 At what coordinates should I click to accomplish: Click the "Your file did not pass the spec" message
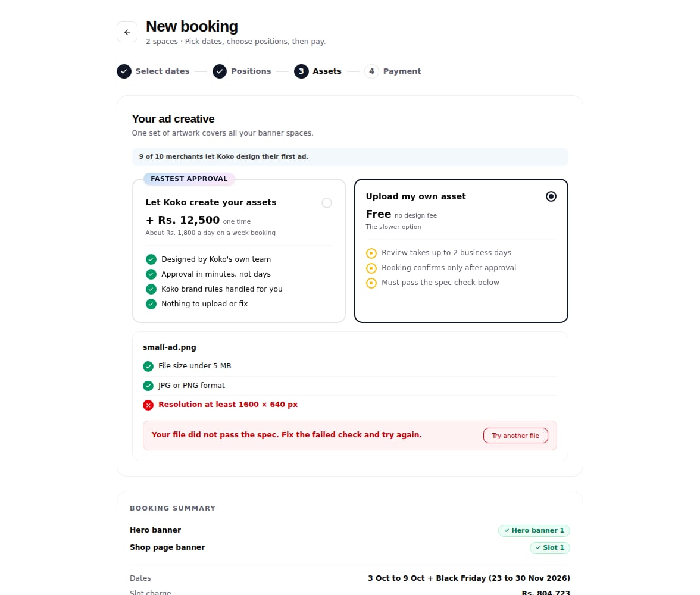pyautogui.click(x=287, y=435)
